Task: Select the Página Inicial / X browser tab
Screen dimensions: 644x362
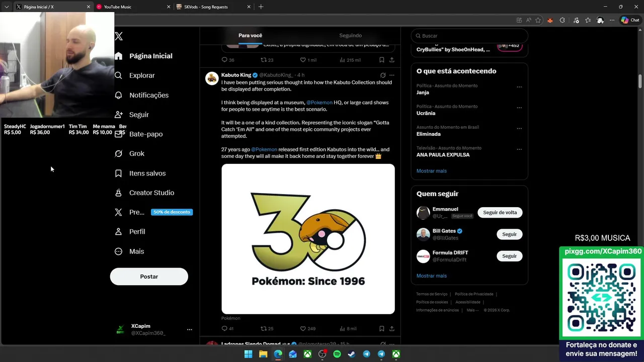Action: coord(52,7)
